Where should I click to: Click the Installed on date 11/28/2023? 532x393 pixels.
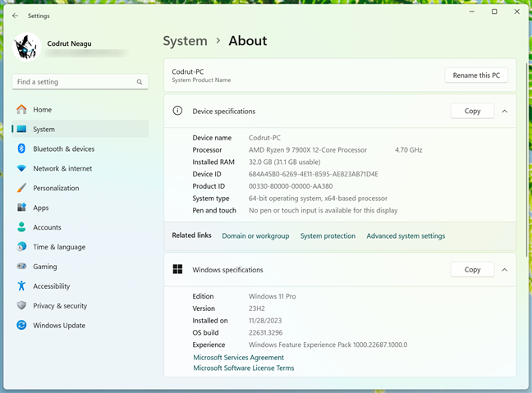(x=265, y=321)
